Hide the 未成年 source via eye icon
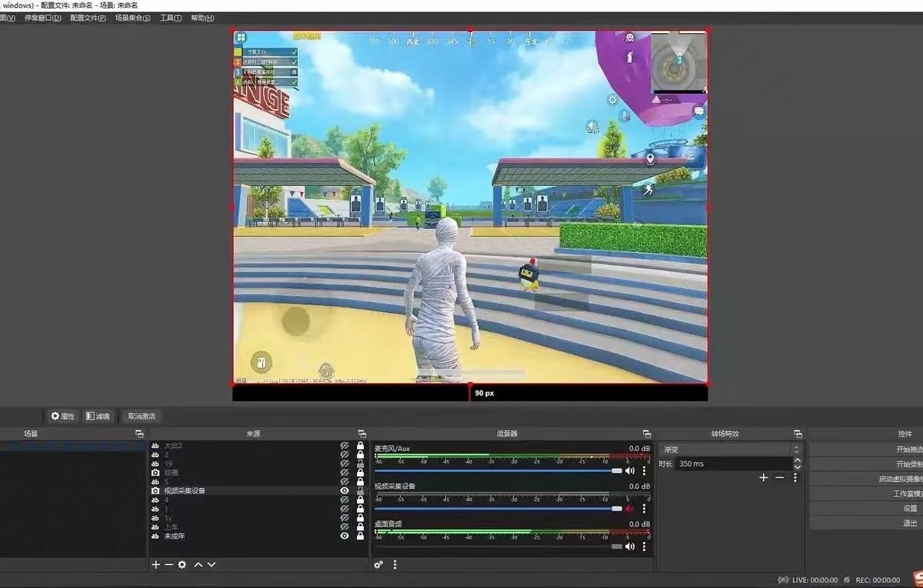923x588 pixels. click(x=345, y=536)
